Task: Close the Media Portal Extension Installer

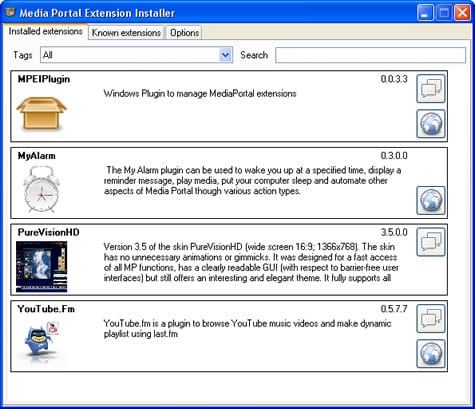Action: (463, 13)
